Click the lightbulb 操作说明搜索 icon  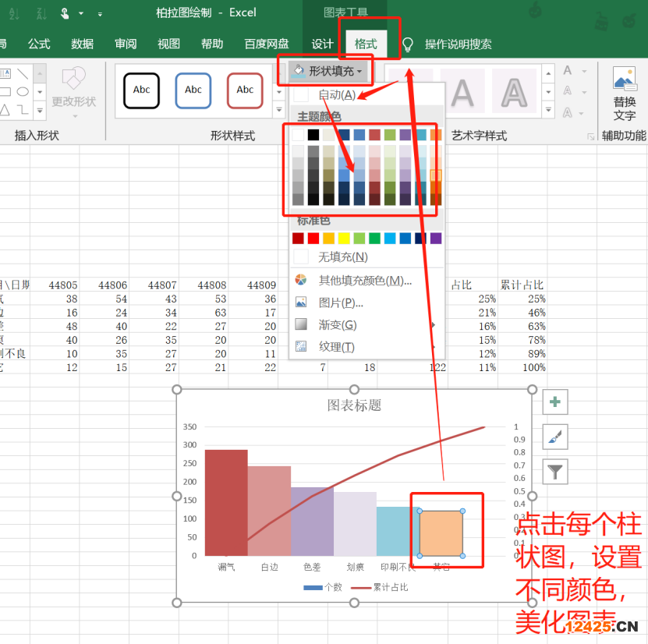point(407,44)
